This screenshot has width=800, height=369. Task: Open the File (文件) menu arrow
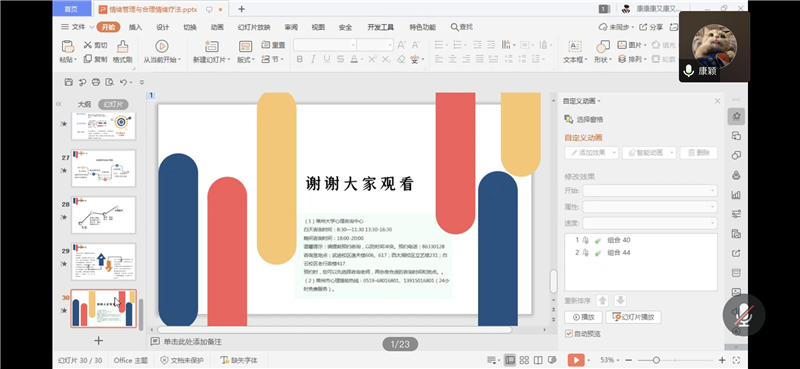pos(91,27)
